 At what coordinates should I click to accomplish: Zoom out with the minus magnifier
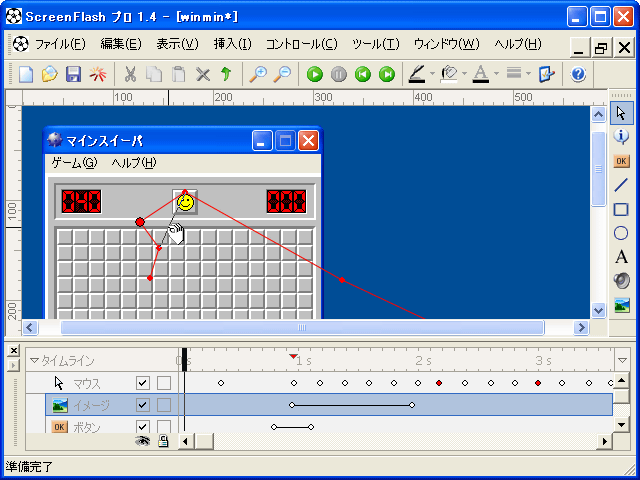coord(282,74)
